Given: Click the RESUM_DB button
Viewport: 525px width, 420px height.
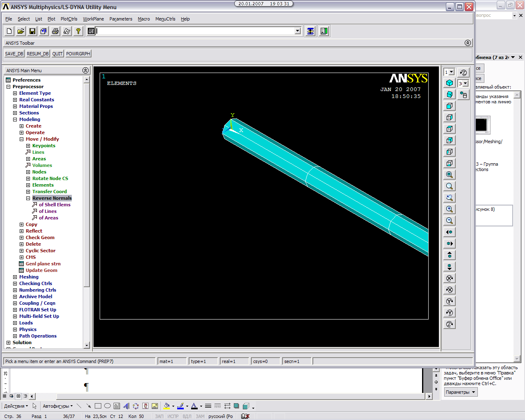Looking at the screenshot, I should (x=38, y=54).
